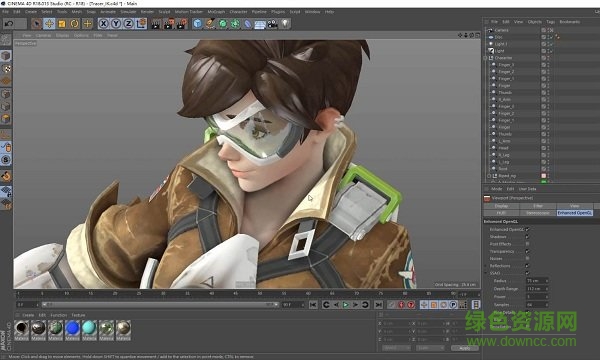Add a Light object from toolbar
Viewport: 600px width, 360px height.
click(x=285, y=24)
